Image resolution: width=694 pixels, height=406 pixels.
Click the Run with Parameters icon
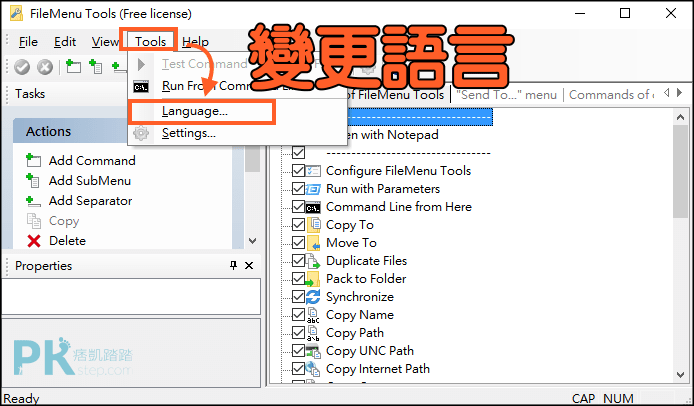pos(313,189)
